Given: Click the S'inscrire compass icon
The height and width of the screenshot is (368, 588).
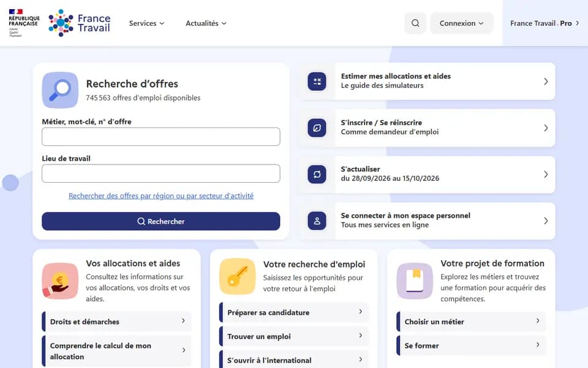Looking at the screenshot, I should [317, 128].
